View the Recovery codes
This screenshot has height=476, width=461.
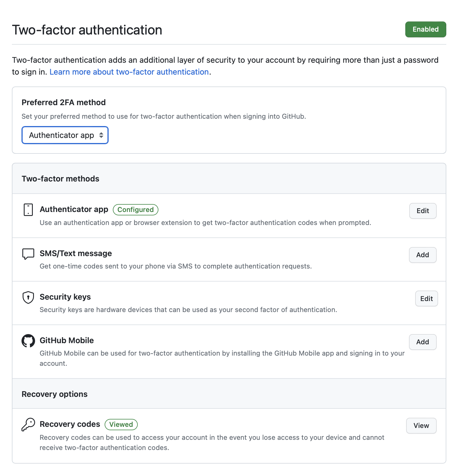421,426
